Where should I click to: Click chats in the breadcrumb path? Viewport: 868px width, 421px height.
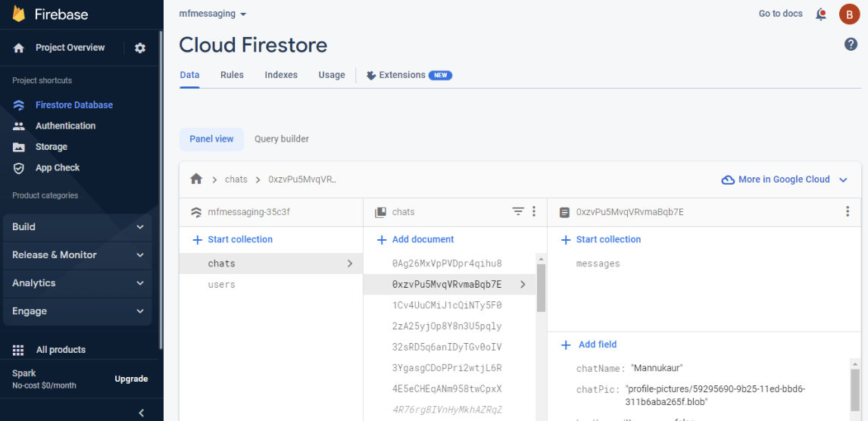236,179
